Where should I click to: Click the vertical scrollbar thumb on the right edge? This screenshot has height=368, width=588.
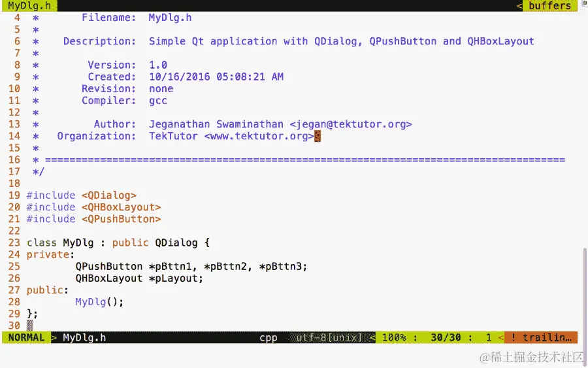(x=585, y=306)
